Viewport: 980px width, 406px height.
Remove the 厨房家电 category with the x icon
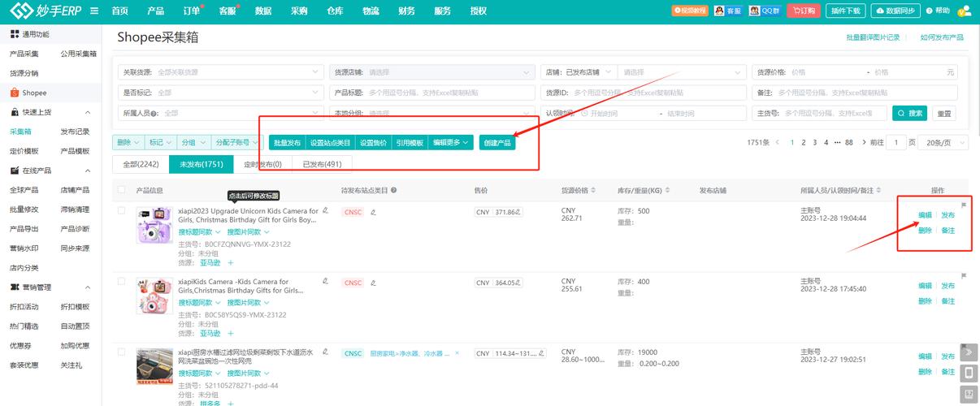click(x=457, y=353)
